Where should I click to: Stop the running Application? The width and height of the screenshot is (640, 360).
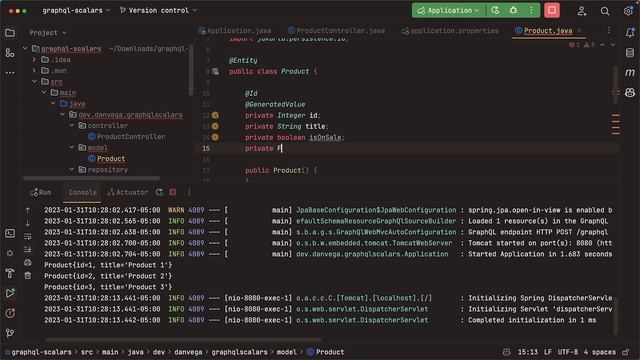click(552, 10)
